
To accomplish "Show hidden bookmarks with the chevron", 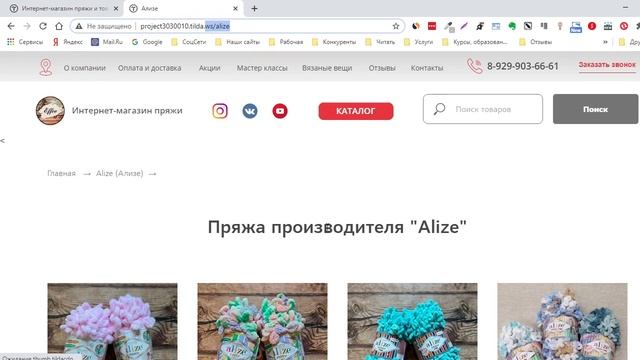I will [605, 42].
